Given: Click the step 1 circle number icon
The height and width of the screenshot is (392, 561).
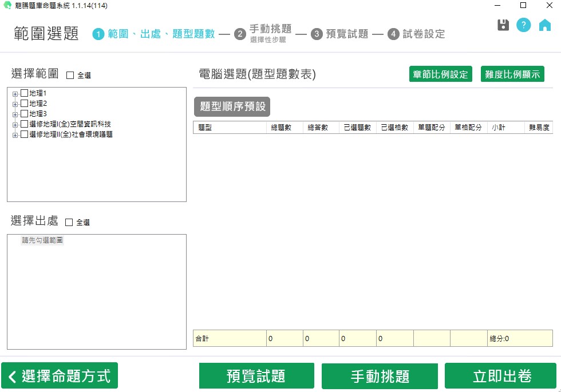Looking at the screenshot, I should pyautogui.click(x=98, y=34).
